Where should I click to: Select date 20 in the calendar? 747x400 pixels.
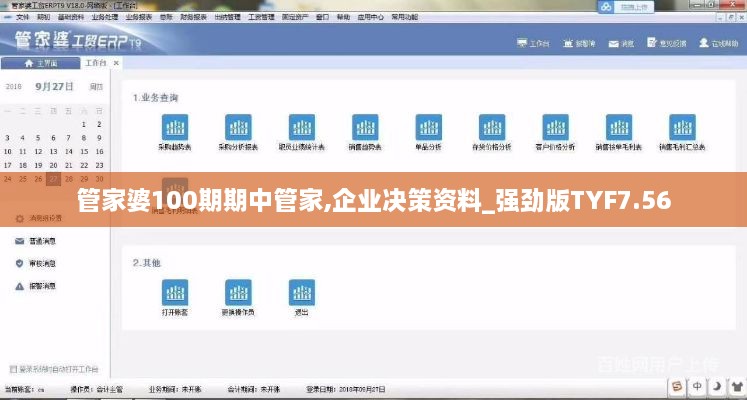point(53,165)
